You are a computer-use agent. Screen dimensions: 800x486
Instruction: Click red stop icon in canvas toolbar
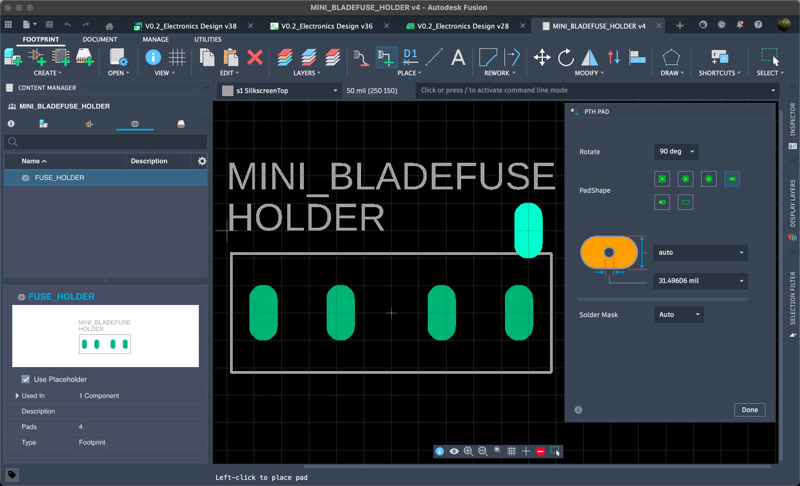point(540,451)
